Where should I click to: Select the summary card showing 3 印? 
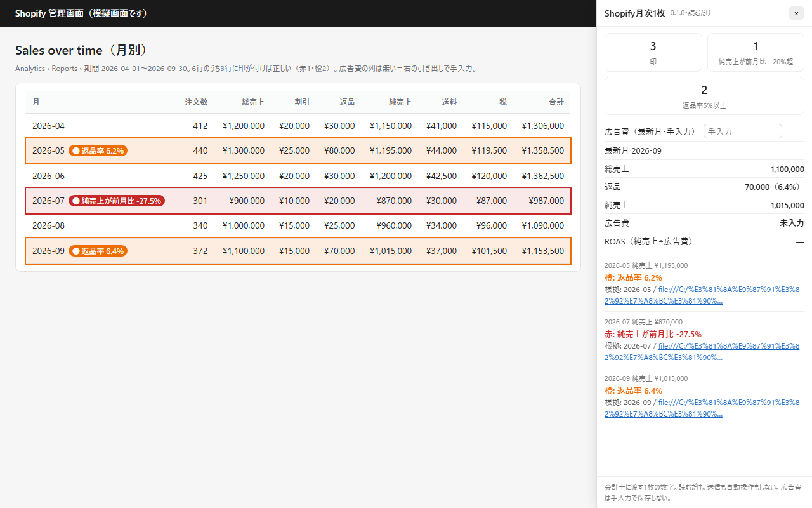click(653, 52)
